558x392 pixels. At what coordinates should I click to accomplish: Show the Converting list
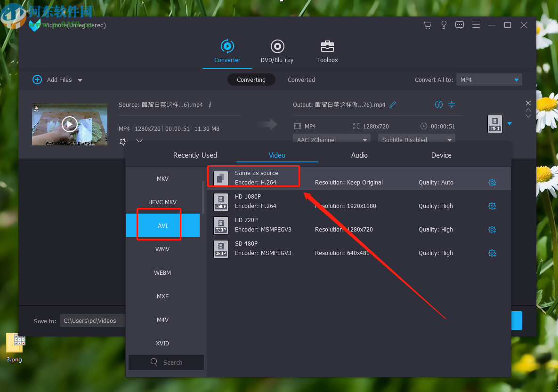pyautogui.click(x=251, y=80)
